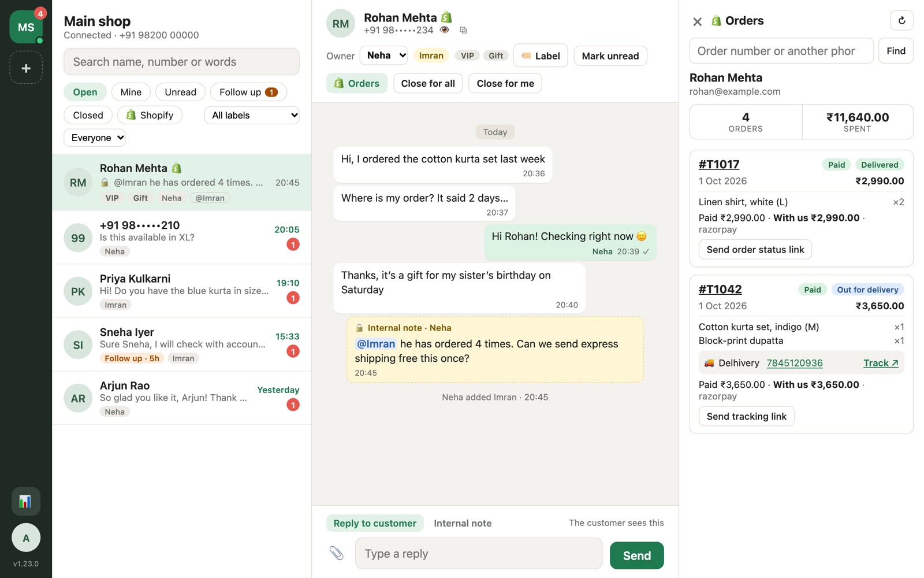Click Rohan Mehta's RM avatar in chat header
The image size is (924, 578).
[341, 24]
